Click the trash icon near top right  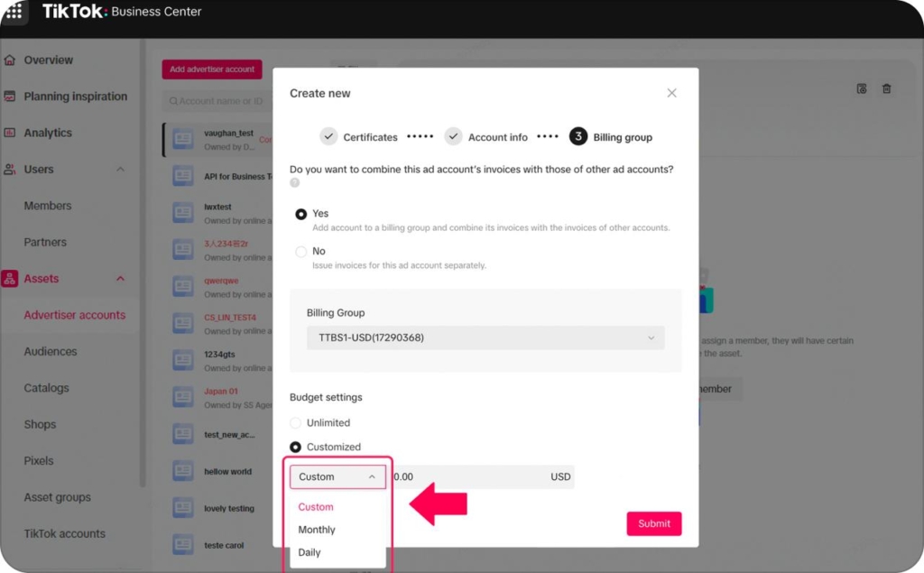(887, 88)
